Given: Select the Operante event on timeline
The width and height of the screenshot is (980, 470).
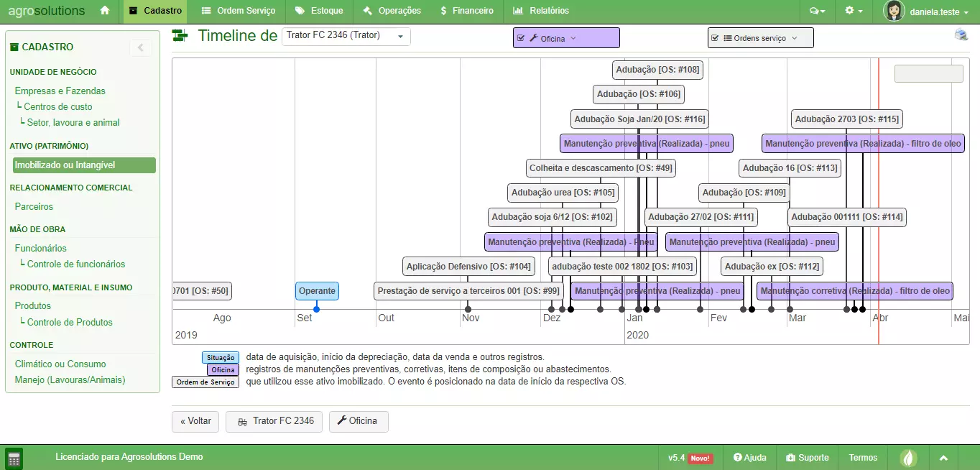Looking at the screenshot, I should pyautogui.click(x=317, y=291).
